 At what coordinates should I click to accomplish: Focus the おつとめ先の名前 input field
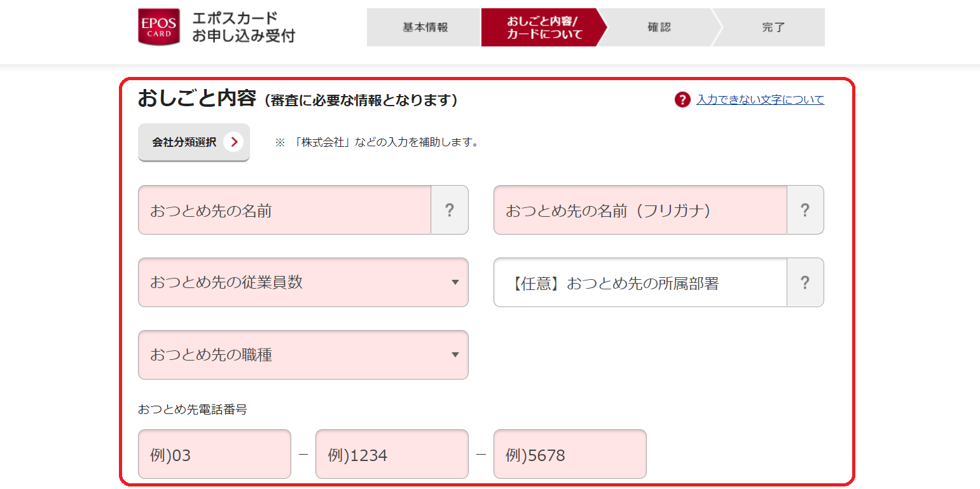point(284,210)
